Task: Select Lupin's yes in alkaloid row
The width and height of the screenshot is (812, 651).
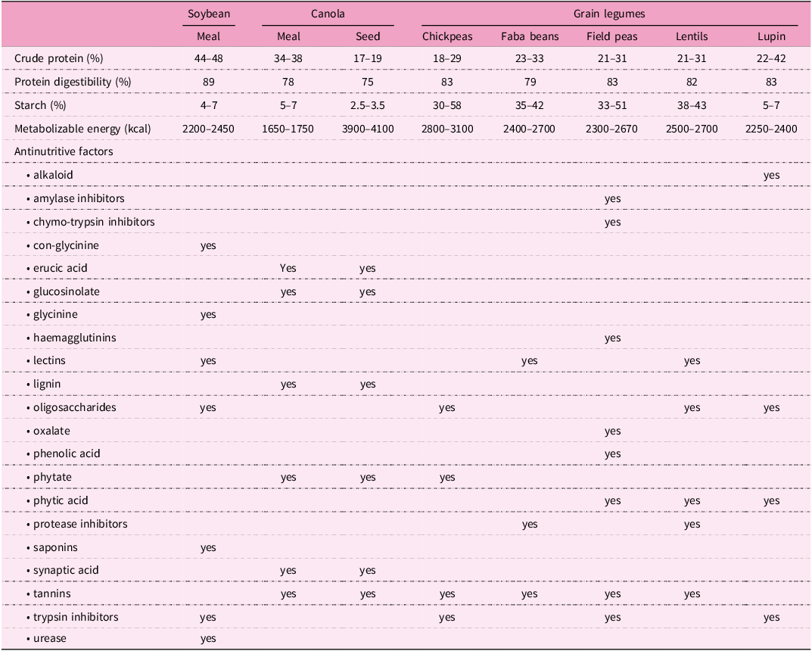Action: [x=772, y=176]
